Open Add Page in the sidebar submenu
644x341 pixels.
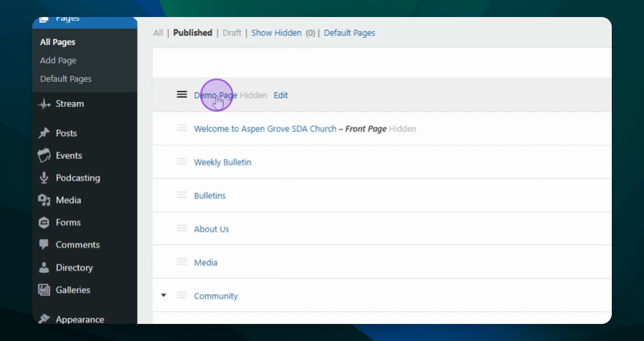[58, 61]
